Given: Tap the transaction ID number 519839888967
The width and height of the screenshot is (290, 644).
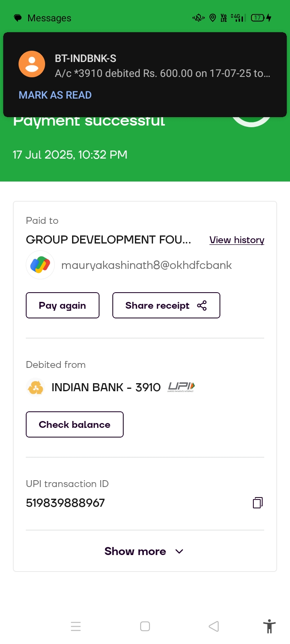Looking at the screenshot, I should pyautogui.click(x=65, y=503).
